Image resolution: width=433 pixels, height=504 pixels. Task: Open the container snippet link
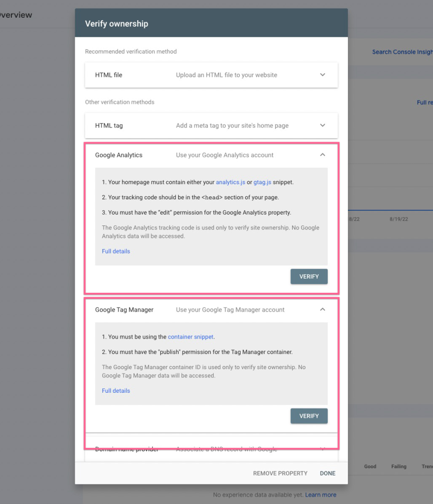190,337
